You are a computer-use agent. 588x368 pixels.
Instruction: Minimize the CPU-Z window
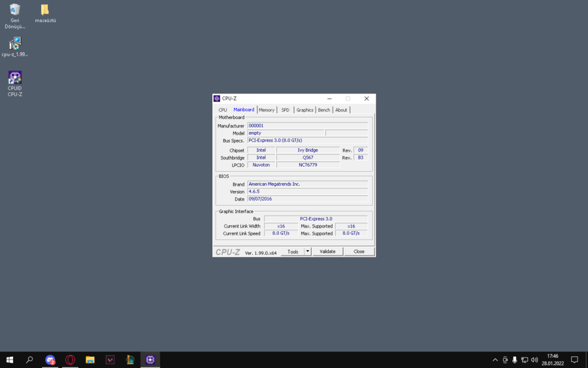click(329, 99)
